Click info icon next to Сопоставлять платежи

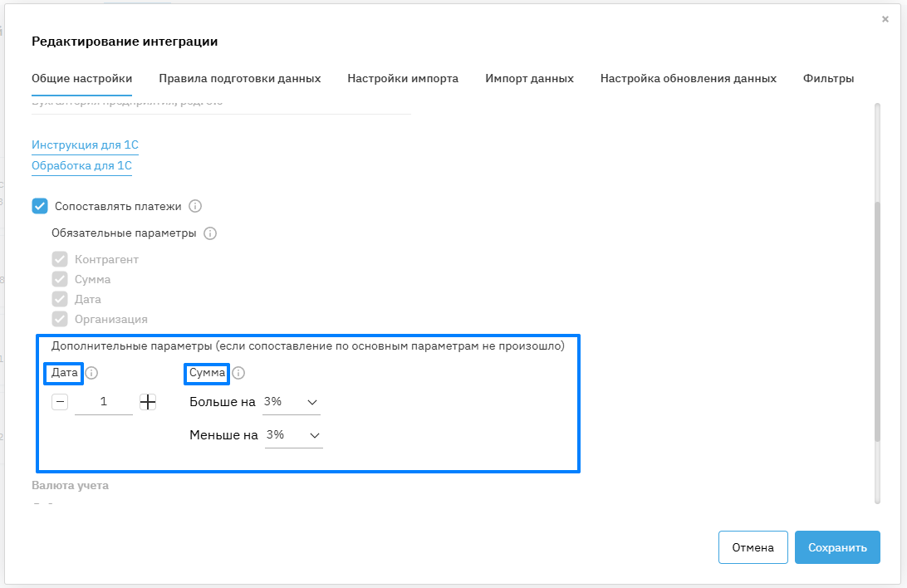coord(196,206)
